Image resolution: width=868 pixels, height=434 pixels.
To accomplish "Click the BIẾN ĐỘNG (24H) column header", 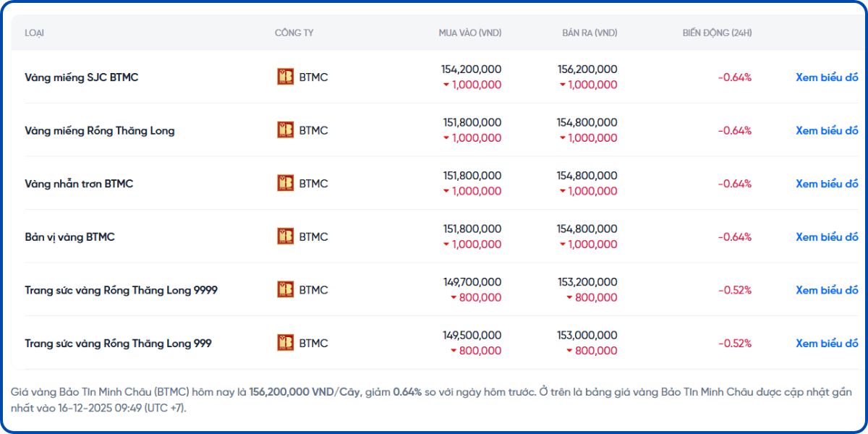I will coord(717,33).
